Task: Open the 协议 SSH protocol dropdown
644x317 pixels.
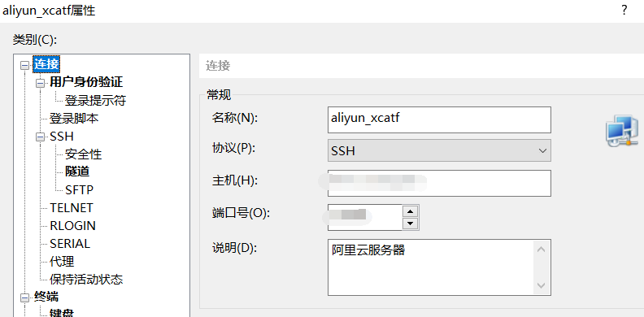Action: pos(439,150)
